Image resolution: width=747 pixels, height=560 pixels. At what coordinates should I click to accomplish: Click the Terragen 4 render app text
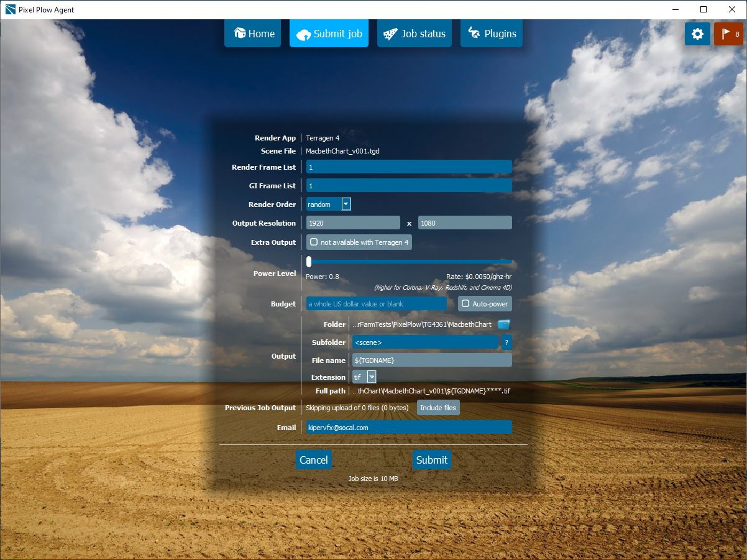[x=323, y=138]
